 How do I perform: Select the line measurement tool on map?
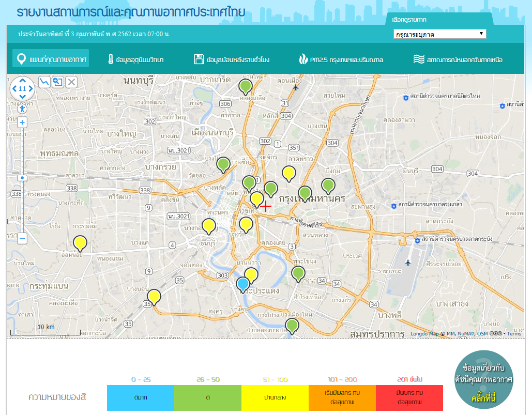[44, 82]
